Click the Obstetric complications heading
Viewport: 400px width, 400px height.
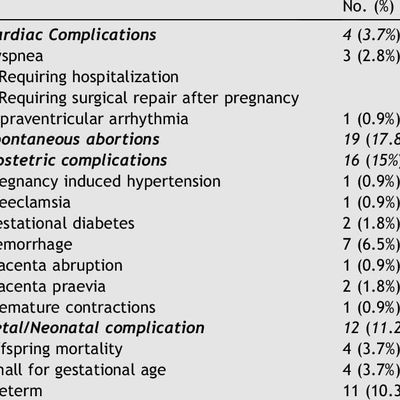click(83, 161)
